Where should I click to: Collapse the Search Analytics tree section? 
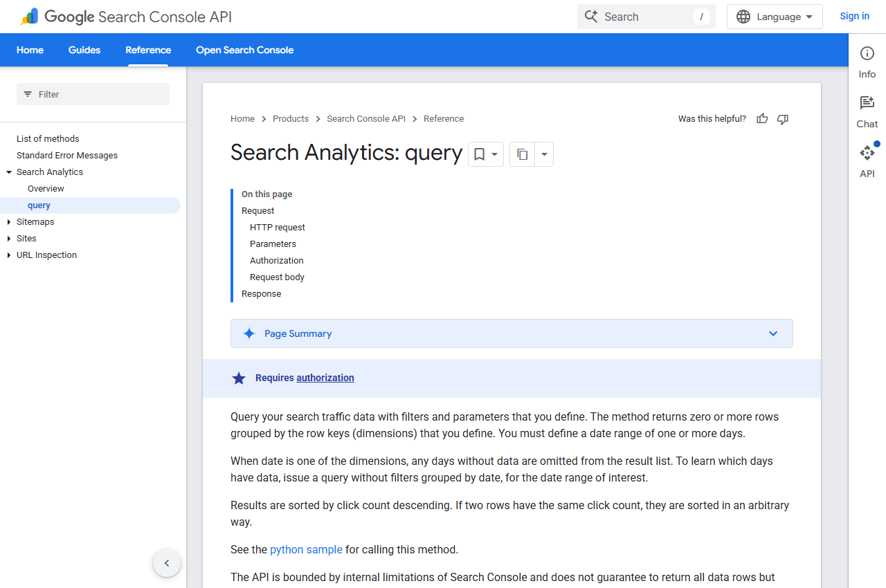click(9, 172)
